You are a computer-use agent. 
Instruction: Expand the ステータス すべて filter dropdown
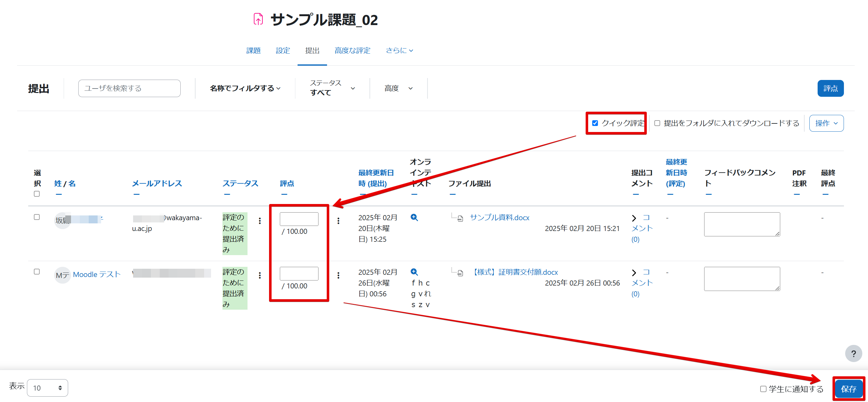coord(332,88)
